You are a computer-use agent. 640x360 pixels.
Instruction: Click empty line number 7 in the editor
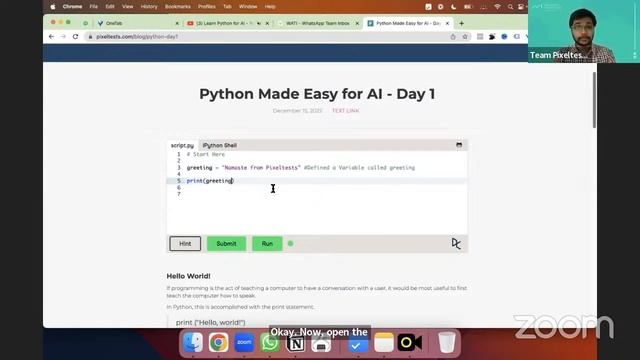[x=179, y=194]
